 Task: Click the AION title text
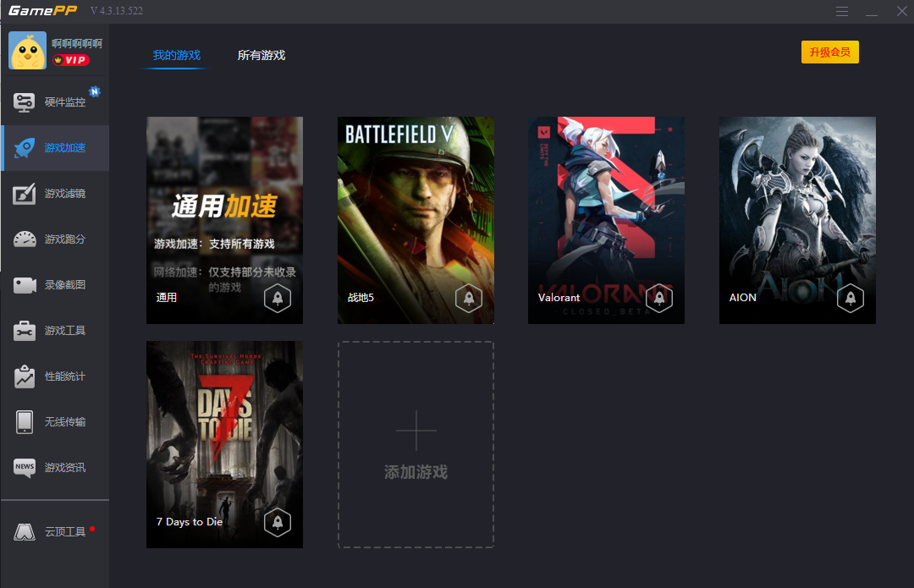743,298
